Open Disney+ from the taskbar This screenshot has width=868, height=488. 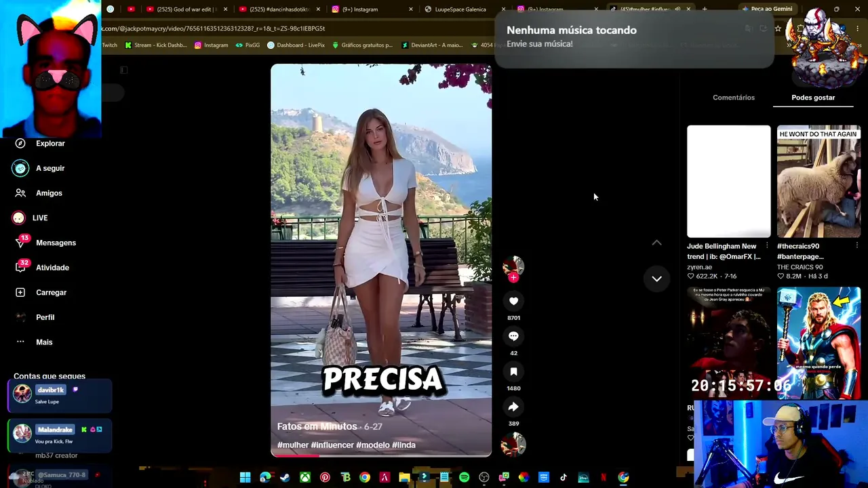coord(583,477)
